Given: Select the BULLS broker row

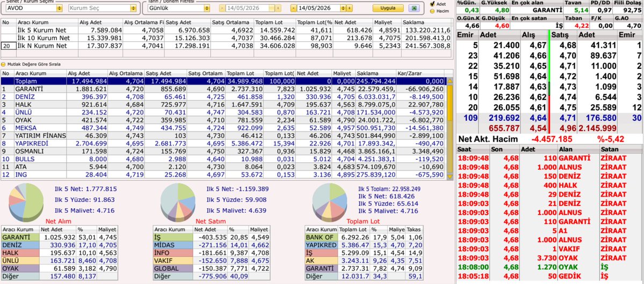Looking at the screenshot, I should coord(223,159).
